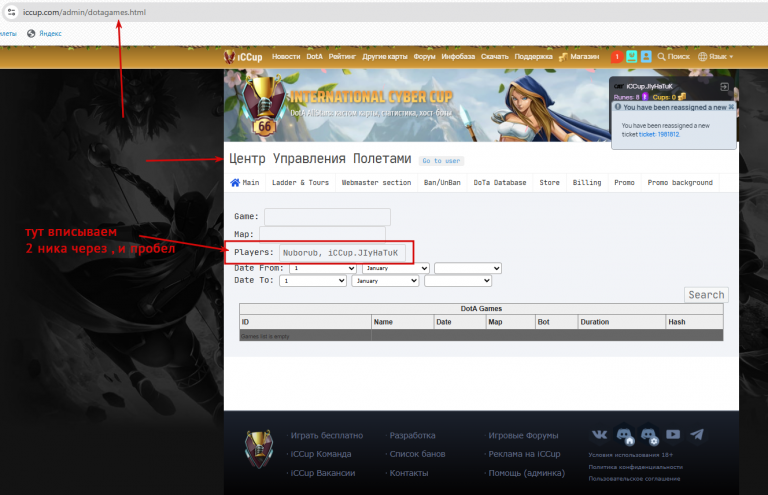
Task: Open the Date To month dropdown
Action: (385, 281)
